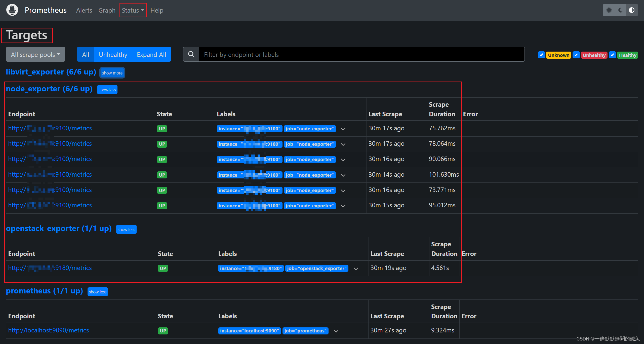Expand labels for prometheus localhost row

click(336, 331)
